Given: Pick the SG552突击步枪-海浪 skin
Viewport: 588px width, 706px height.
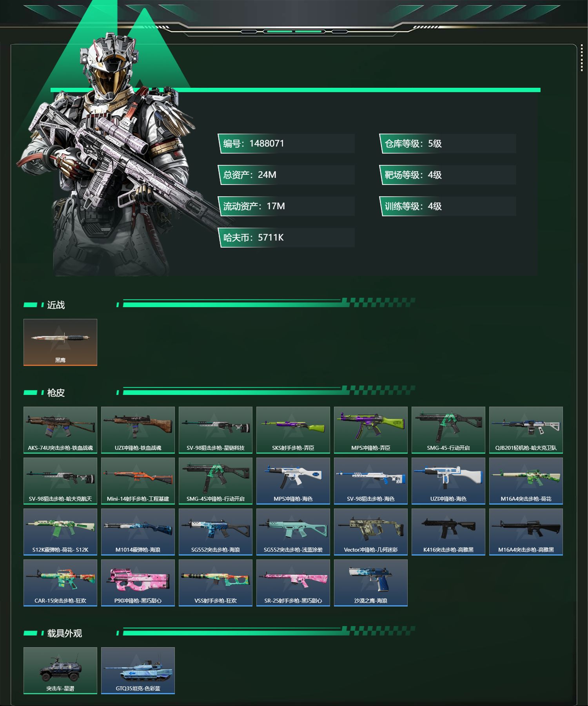Looking at the screenshot, I should 216,532.
